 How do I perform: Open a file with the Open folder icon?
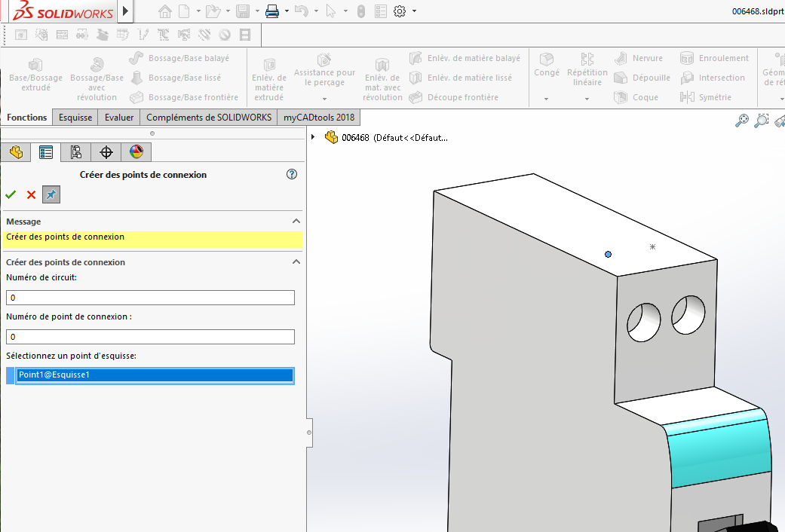point(213,11)
